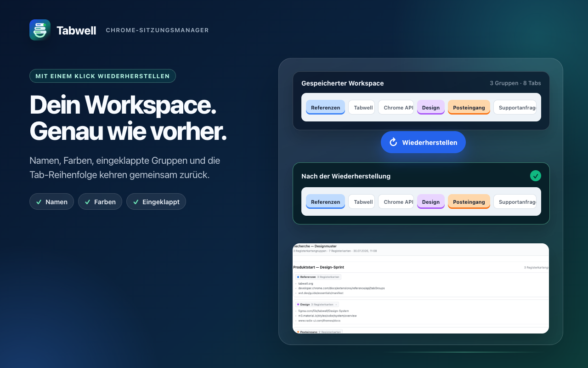Click the Chrome-Sitzungsmanager tagline
Screen dimensions: 588x368
(157, 30)
